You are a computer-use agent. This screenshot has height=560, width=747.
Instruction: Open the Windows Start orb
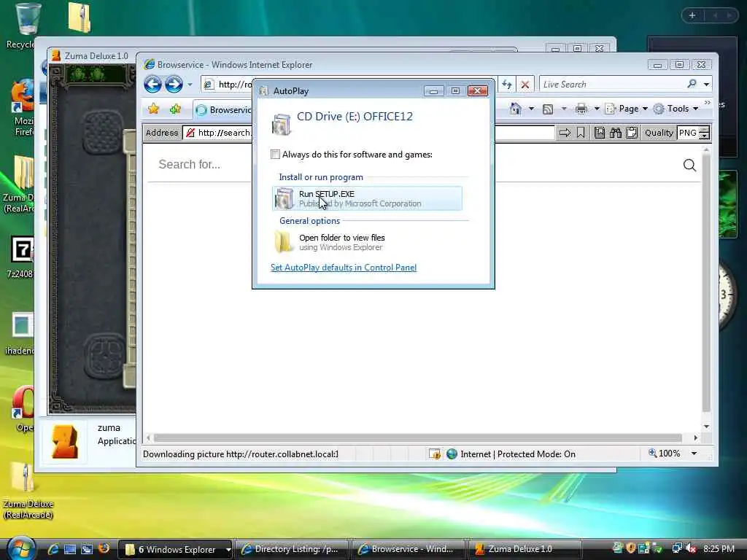[21, 548]
